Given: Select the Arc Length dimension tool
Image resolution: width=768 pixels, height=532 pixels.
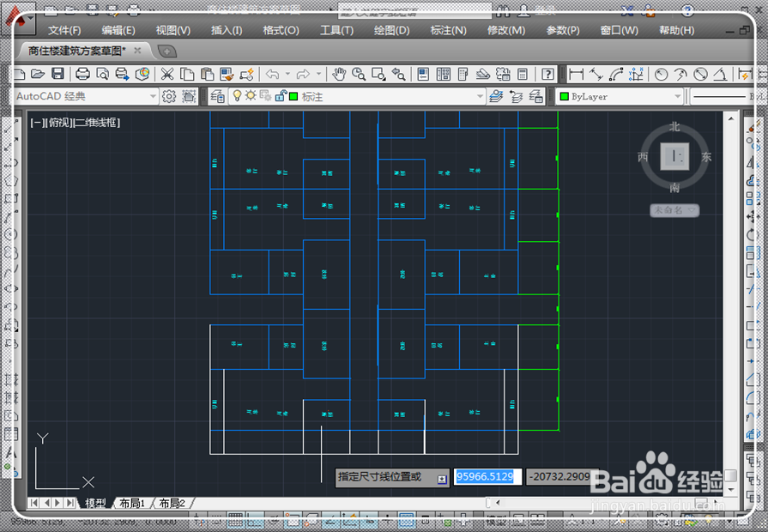Looking at the screenshot, I should coord(615,75).
